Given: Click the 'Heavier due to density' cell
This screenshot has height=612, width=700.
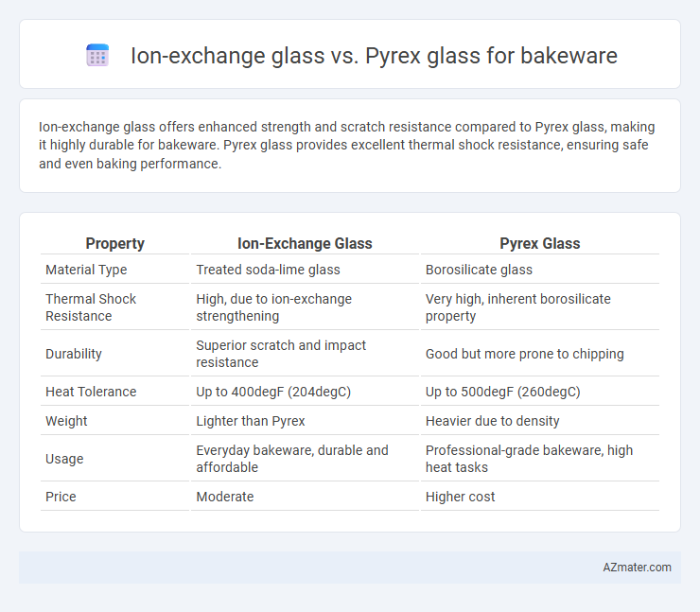Looking at the screenshot, I should (492, 421).
